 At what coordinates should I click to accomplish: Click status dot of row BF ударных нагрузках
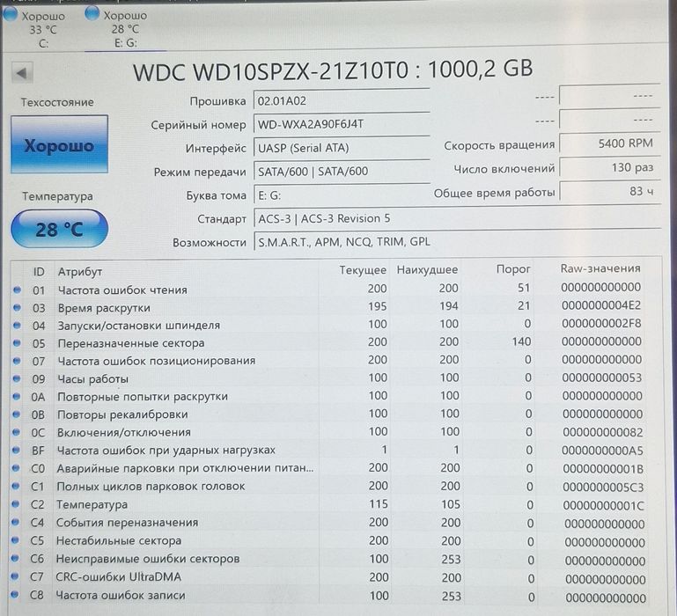coord(16,451)
